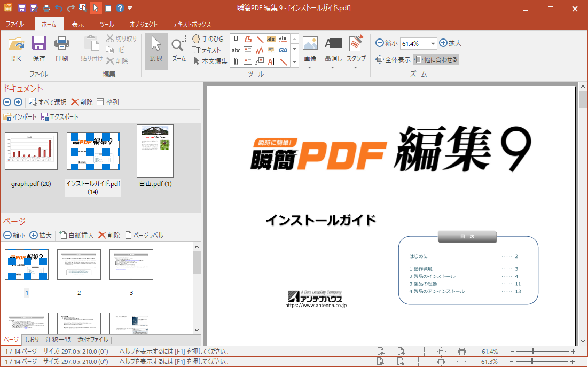Click the main document view vertical scrollbar
This screenshot has width=588, height=367.
582,214
